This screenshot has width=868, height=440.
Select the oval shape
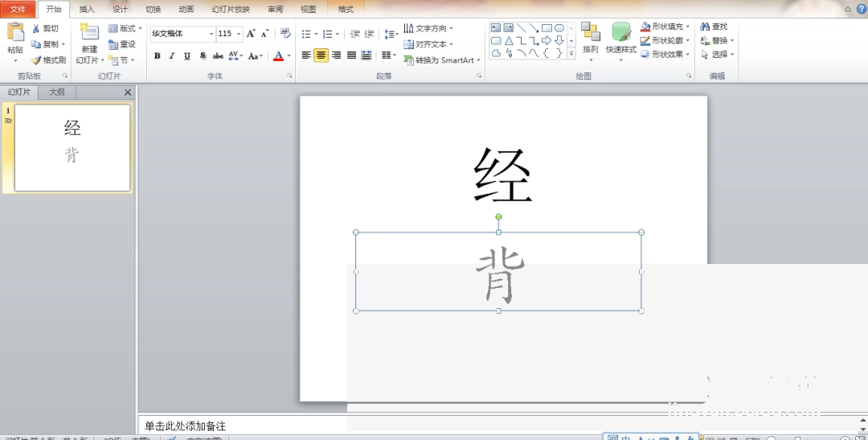(559, 27)
